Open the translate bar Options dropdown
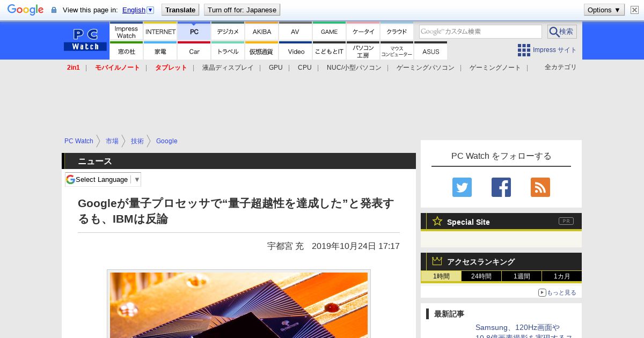The width and height of the screenshot is (644, 338). (604, 10)
